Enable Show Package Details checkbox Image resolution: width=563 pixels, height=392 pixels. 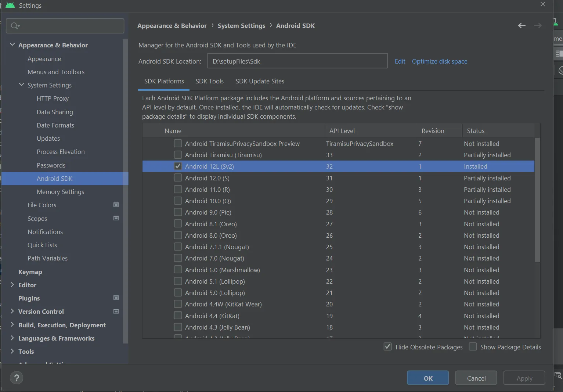(x=473, y=347)
